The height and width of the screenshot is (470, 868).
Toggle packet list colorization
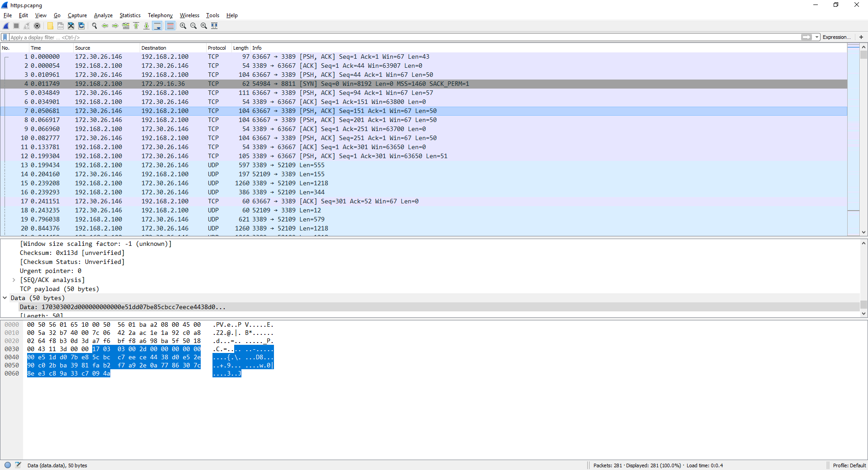[170, 26]
